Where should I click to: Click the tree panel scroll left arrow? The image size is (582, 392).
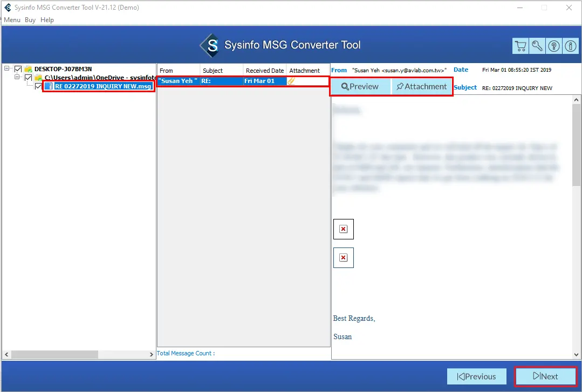click(x=6, y=354)
